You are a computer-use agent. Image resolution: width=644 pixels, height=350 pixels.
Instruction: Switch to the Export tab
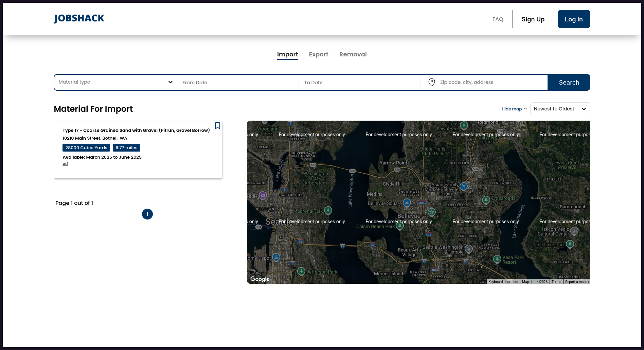click(x=318, y=54)
